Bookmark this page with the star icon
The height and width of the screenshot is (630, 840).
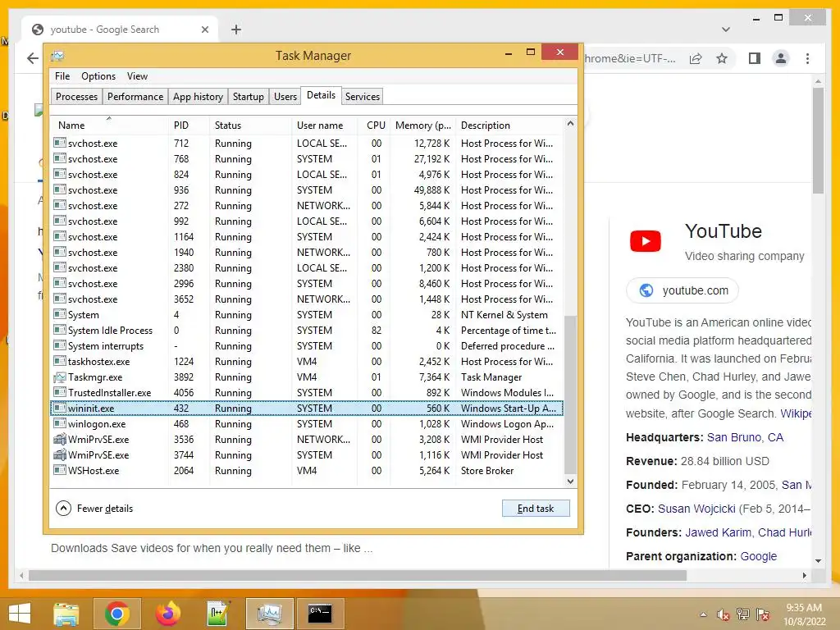pyautogui.click(x=722, y=58)
